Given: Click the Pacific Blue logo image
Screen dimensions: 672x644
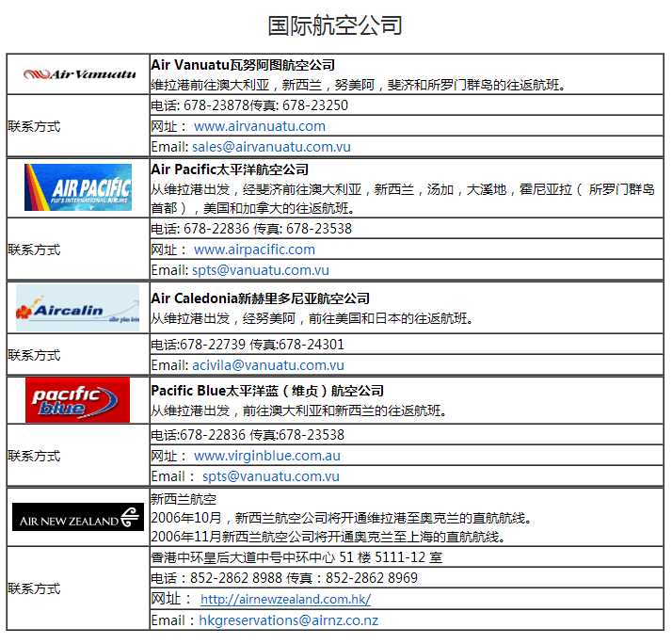Looking at the screenshot, I should (77, 400).
